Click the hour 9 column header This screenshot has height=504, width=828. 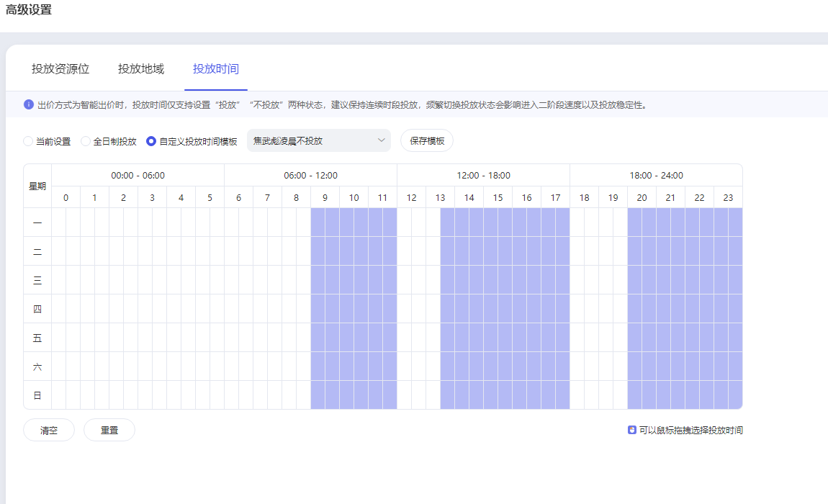(x=325, y=197)
